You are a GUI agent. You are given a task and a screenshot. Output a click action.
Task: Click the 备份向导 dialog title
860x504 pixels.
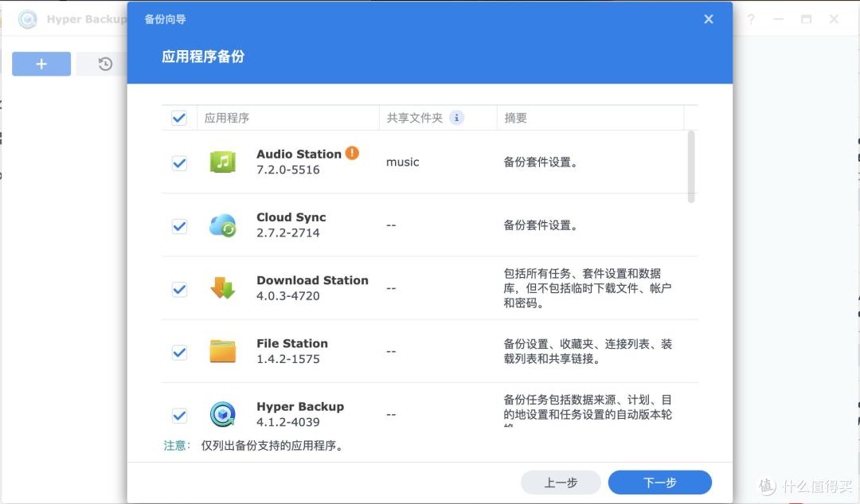[x=165, y=19]
